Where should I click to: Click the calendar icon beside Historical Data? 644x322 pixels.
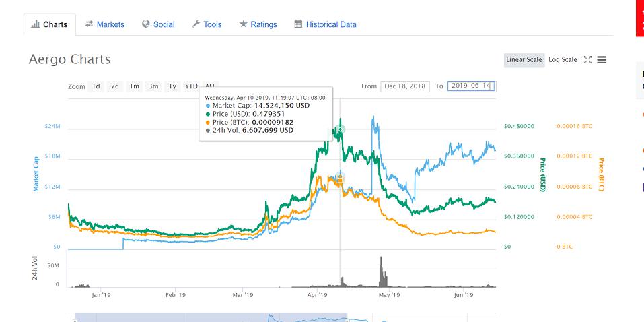coord(298,24)
